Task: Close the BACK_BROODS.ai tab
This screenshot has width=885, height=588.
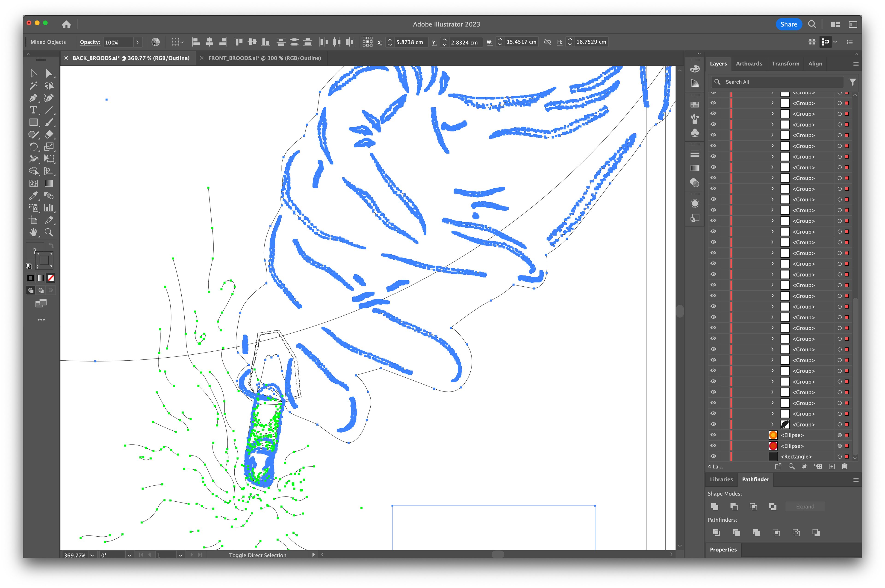Action: click(x=66, y=58)
